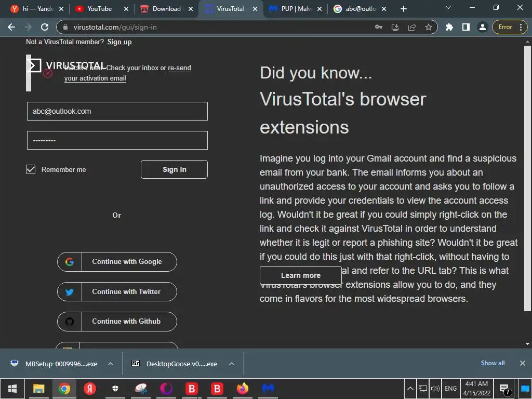Open the notification center icon
Screen dimensions: 532x399
tap(505, 389)
